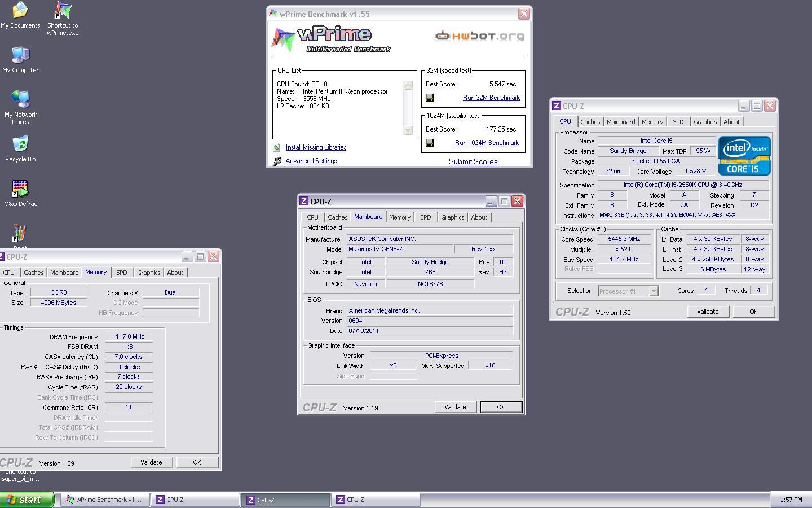
Task: Select Memory tab in Mainboard window
Action: point(400,217)
